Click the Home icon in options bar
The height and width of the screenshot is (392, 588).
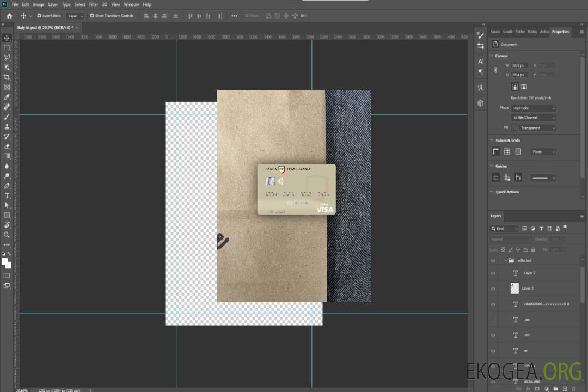(x=9, y=16)
